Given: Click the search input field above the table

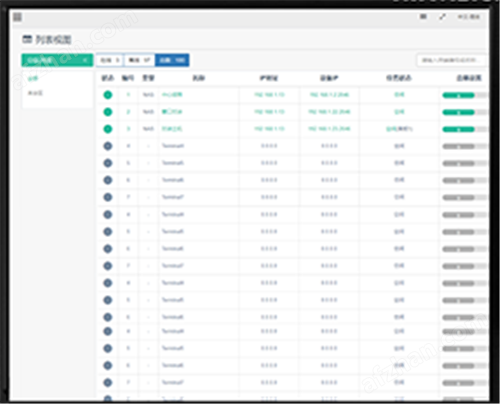Looking at the screenshot, I should coord(451,60).
